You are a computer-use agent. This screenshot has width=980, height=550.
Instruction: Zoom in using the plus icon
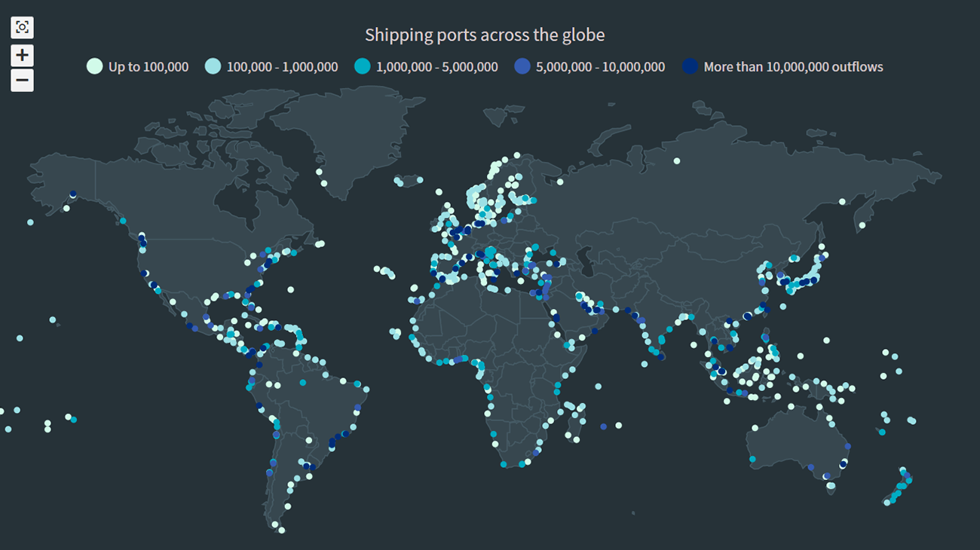(x=23, y=54)
